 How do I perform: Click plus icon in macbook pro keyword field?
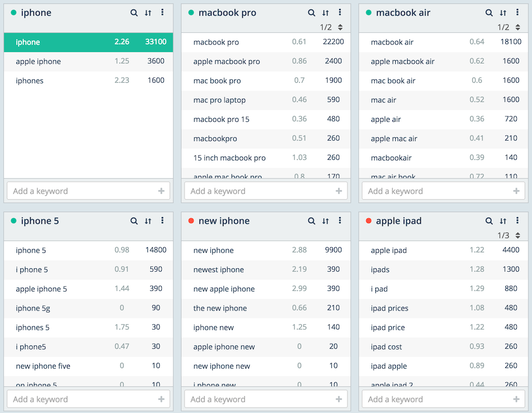click(339, 191)
